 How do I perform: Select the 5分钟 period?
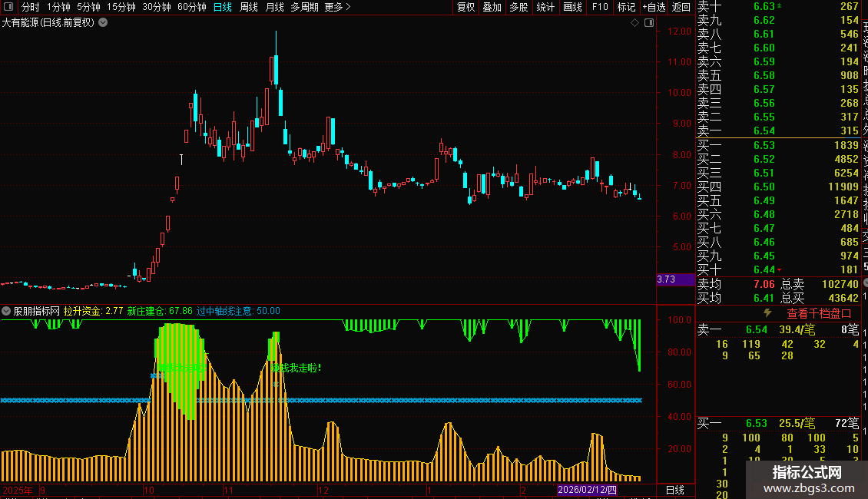click(88, 7)
